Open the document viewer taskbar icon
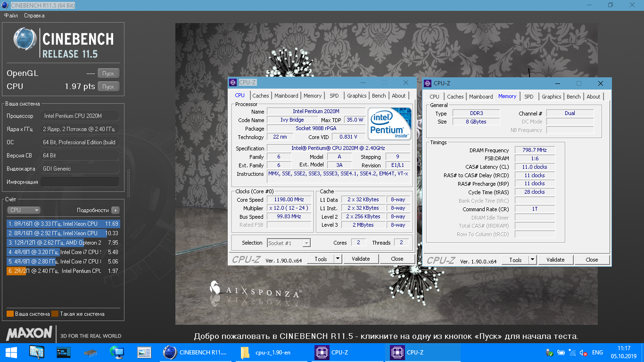The image size is (644, 362). 144,352
